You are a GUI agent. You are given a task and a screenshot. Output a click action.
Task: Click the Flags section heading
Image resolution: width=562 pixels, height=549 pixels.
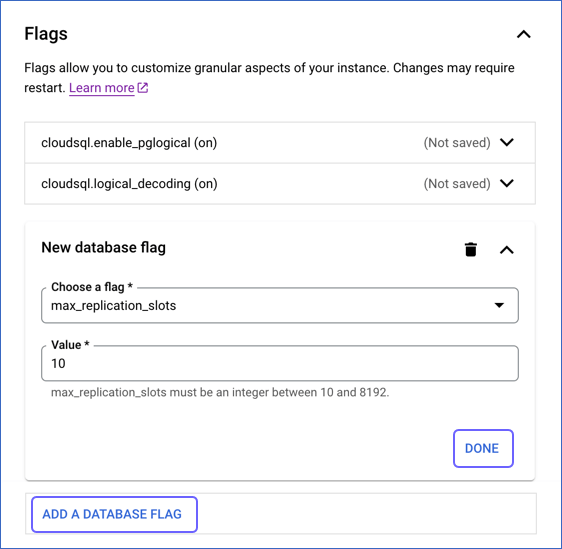pyautogui.click(x=46, y=34)
